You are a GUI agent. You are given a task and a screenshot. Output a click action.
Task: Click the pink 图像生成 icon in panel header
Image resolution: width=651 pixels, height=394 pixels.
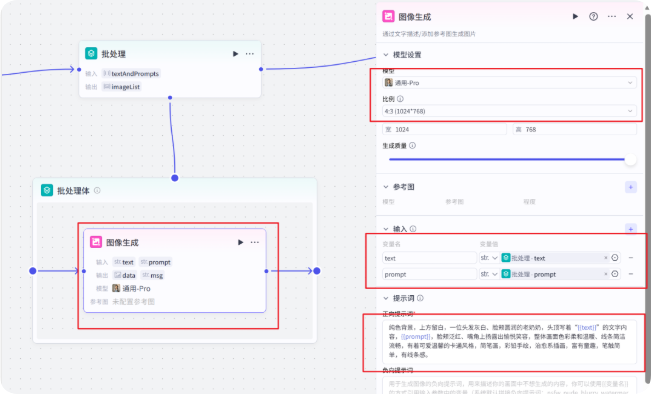click(388, 17)
